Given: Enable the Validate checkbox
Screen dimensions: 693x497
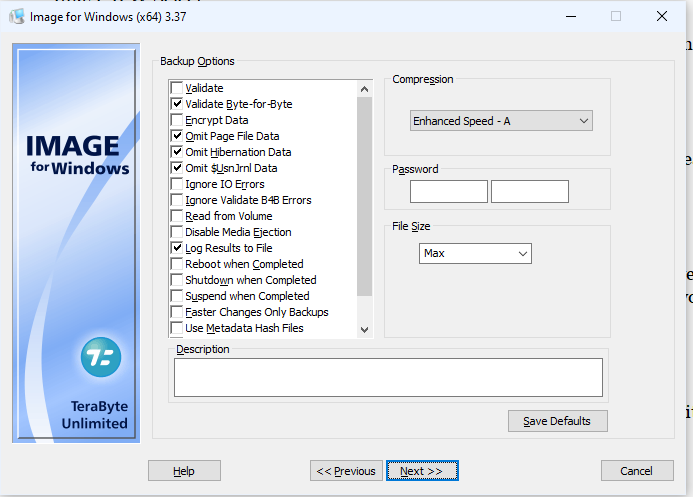Looking at the screenshot, I should pyautogui.click(x=177, y=88).
